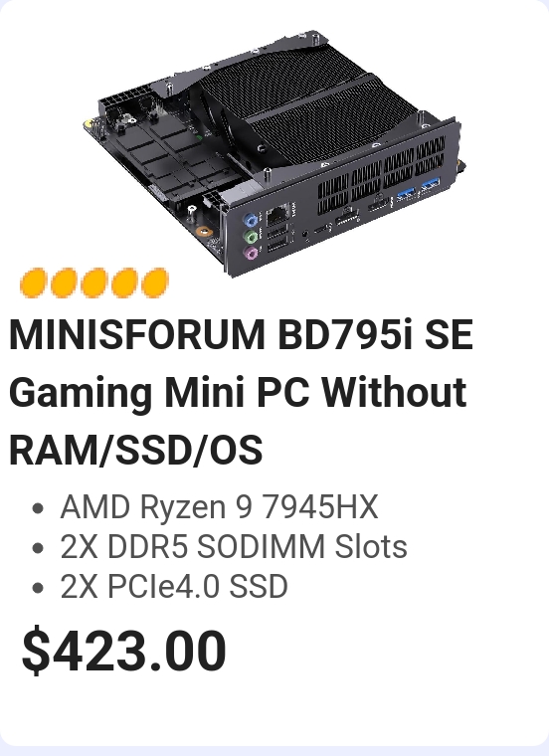
Task: Click the black heatsink in the product photo
Action: (308, 108)
